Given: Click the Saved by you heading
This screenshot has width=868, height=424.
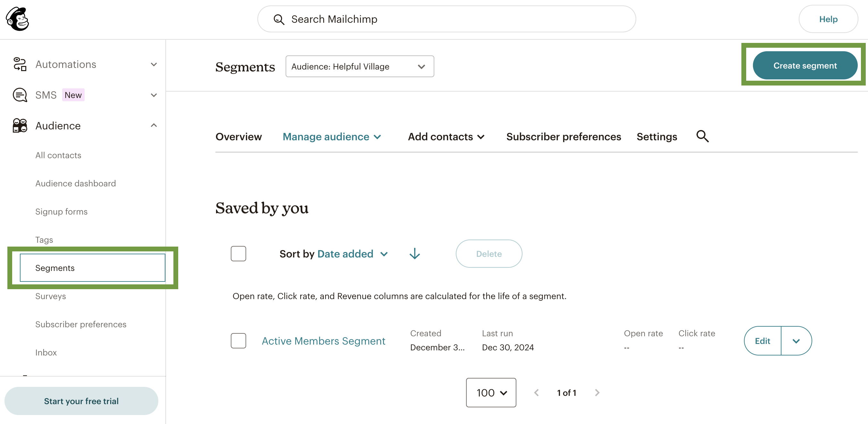Looking at the screenshot, I should point(262,208).
